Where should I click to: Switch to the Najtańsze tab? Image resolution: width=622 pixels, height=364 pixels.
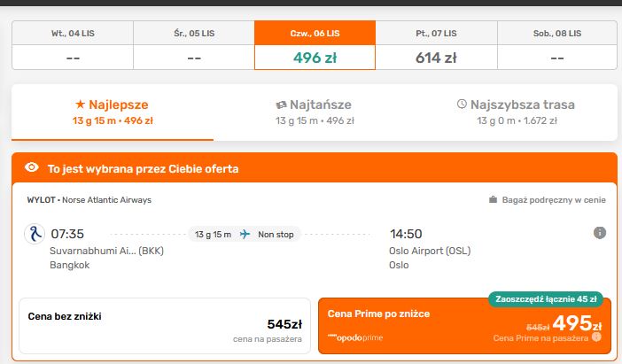pyautogui.click(x=315, y=112)
